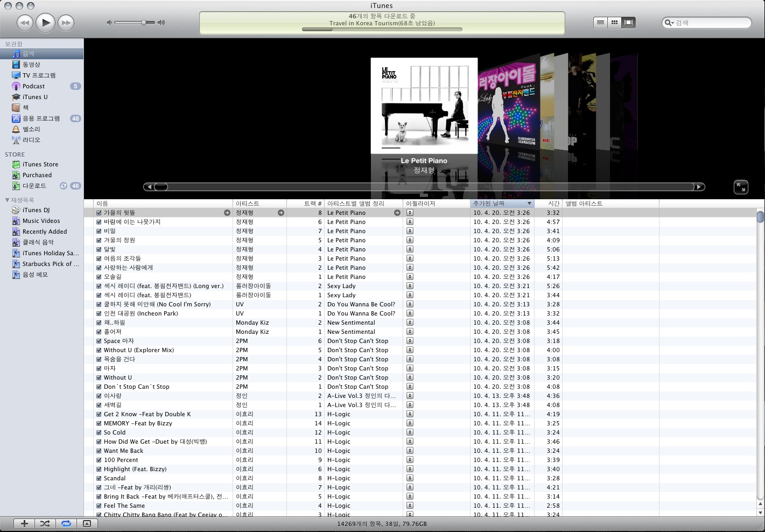Select the Le Petit Piano album cover
765x532 pixels.
[424, 106]
